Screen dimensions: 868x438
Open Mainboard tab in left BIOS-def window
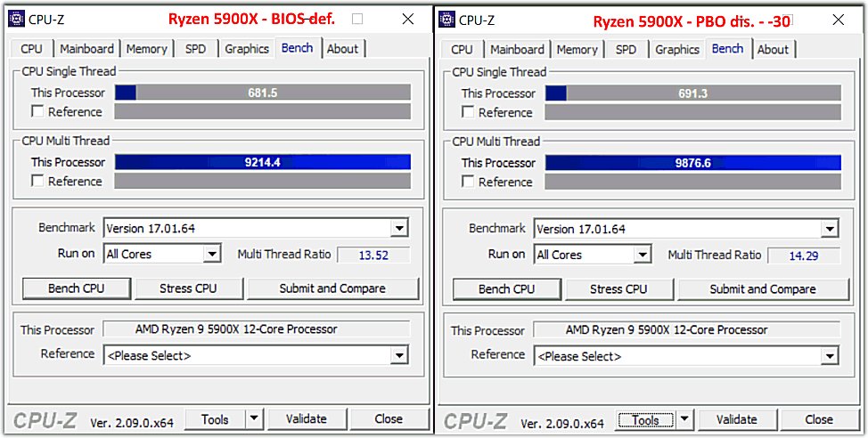click(87, 49)
